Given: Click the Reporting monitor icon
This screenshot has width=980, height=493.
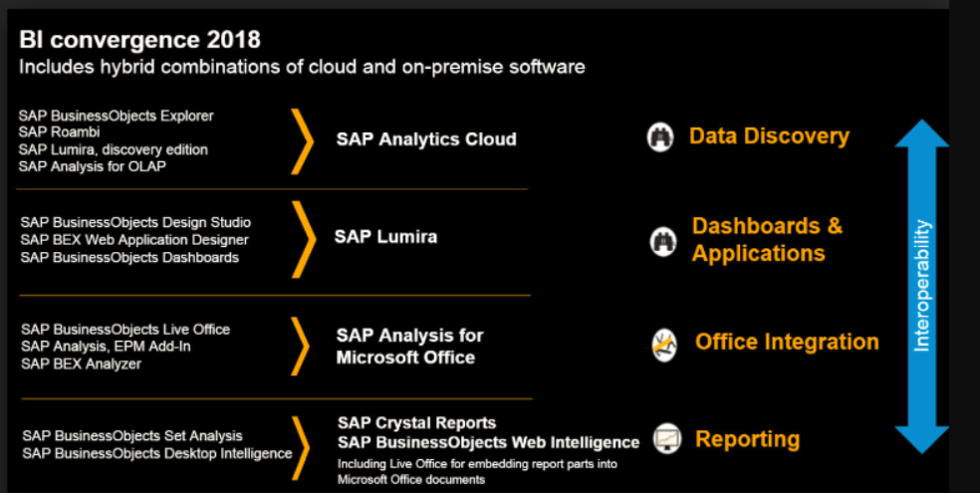Looking at the screenshot, I should click(x=666, y=439).
